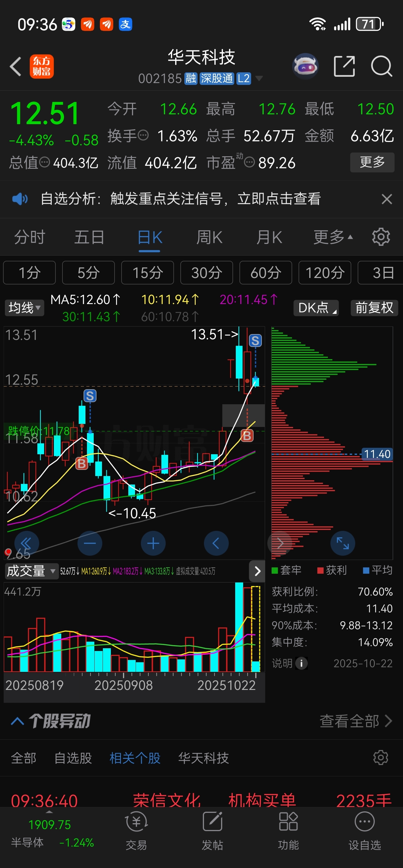Select the 全部 filter tab

pos(24,758)
